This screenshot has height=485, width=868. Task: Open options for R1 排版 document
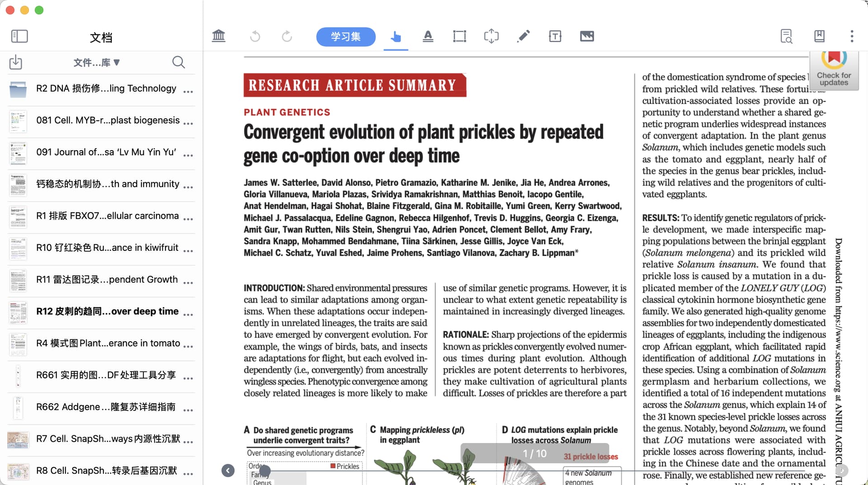[188, 219]
